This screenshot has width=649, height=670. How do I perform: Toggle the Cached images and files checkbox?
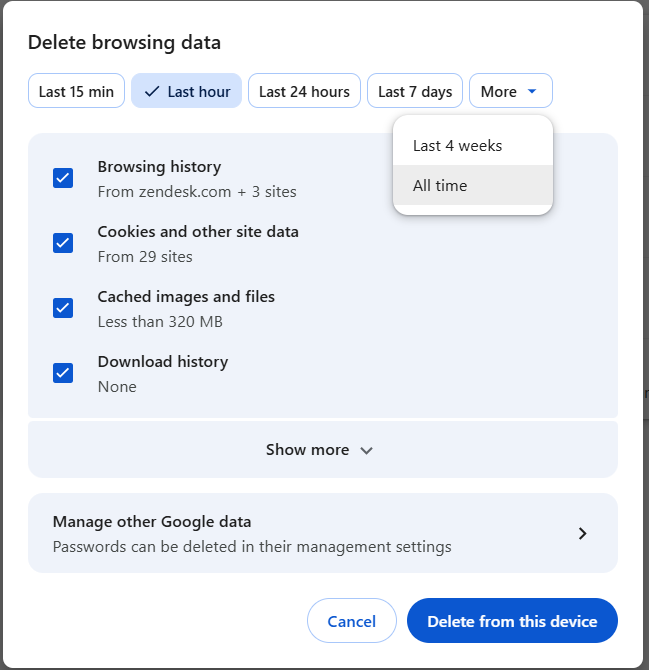(63, 308)
